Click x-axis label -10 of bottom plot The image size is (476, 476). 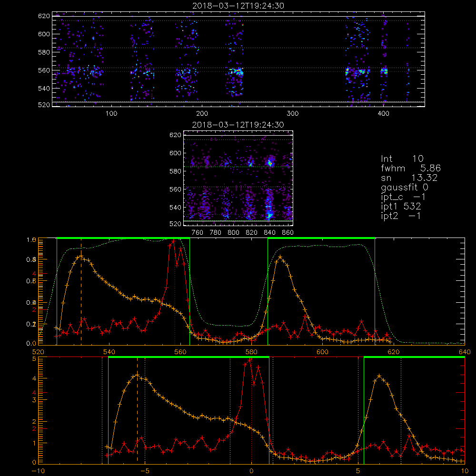pos(38,471)
